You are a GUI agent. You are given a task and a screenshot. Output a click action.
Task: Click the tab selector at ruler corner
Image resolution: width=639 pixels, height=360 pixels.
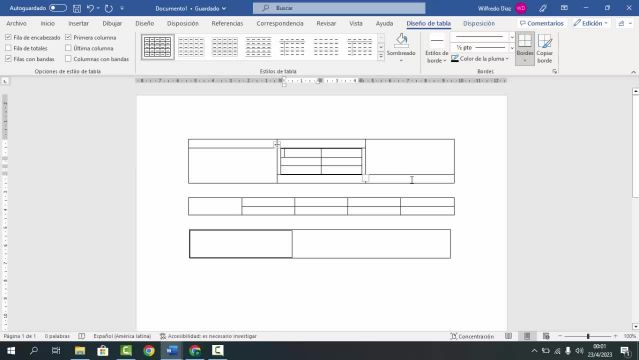pos(5,82)
